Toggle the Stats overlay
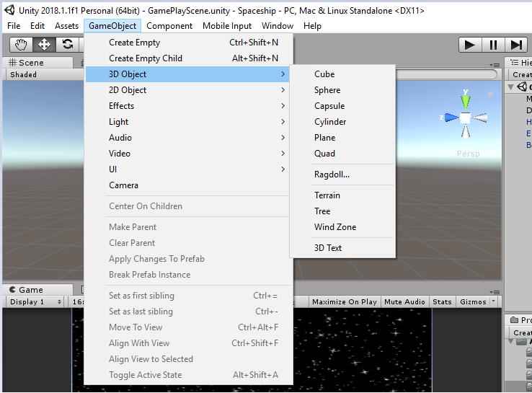Image resolution: width=532 pixels, height=393 pixels. pyautogui.click(x=442, y=301)
